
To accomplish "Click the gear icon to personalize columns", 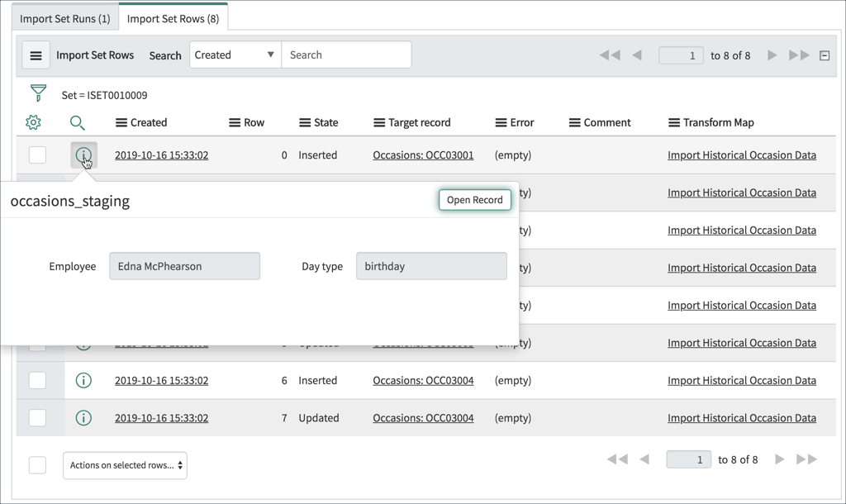I will point(33,121).
